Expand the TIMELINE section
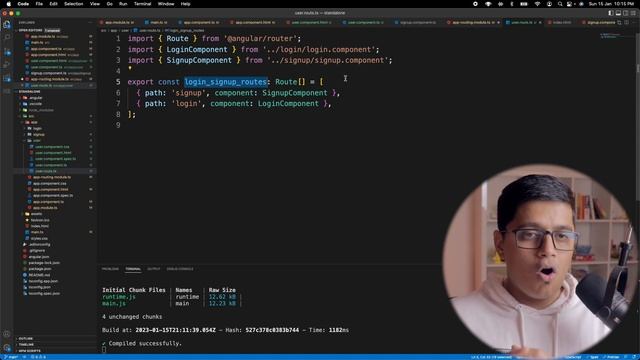Viewport: 640px width, 360px height. [x=26, y=344]
